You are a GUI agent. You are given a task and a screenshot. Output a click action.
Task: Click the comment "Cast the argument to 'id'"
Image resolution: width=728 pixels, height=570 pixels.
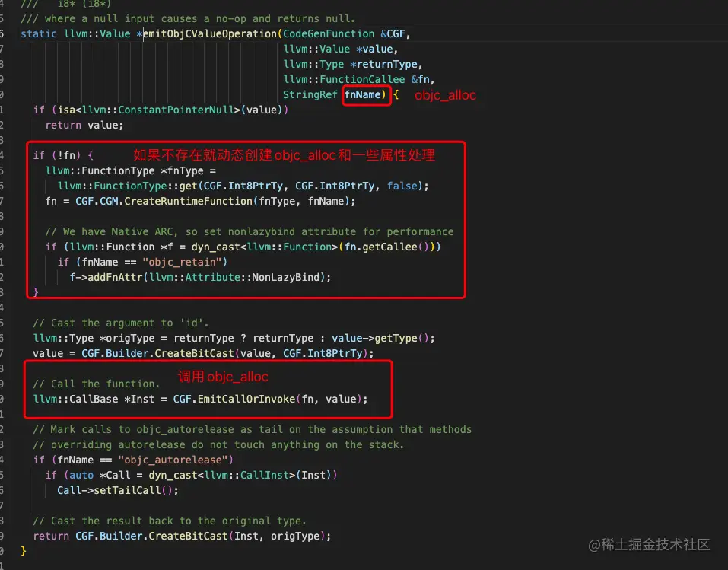point(121,323)
